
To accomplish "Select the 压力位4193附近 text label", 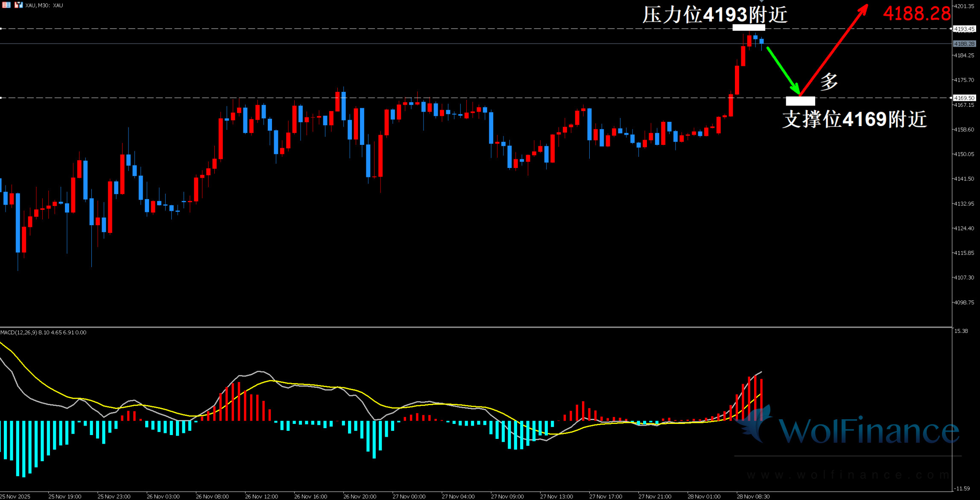I will (x=715, y=15).
